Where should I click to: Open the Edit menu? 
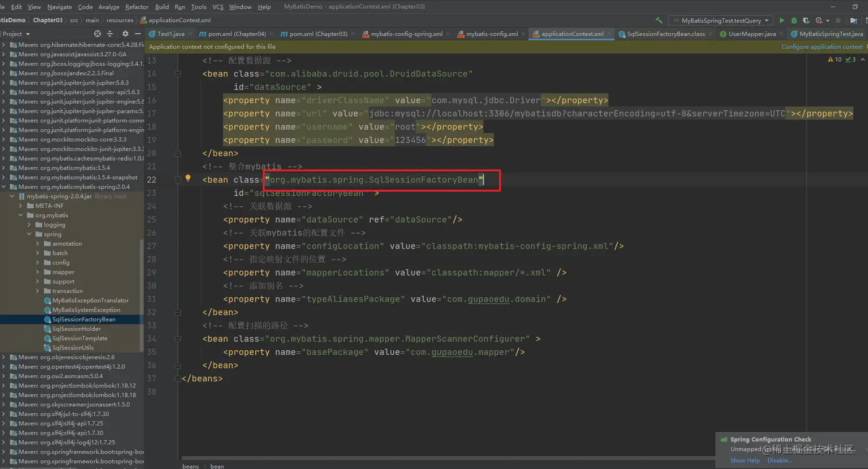(x=17, y=7)
